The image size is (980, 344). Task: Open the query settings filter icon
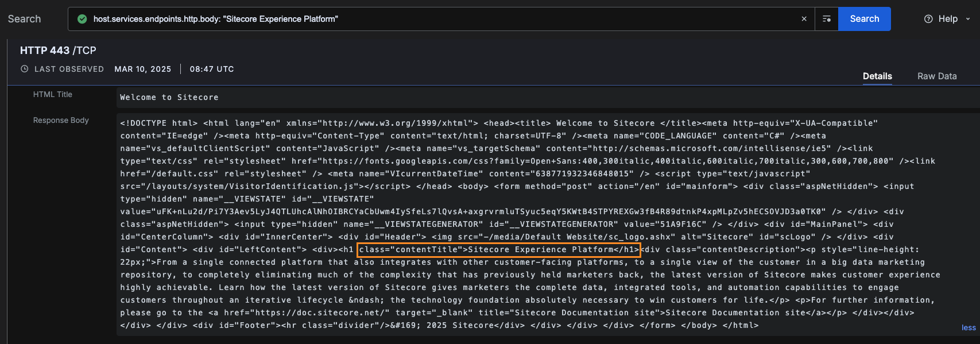[827, 19]
